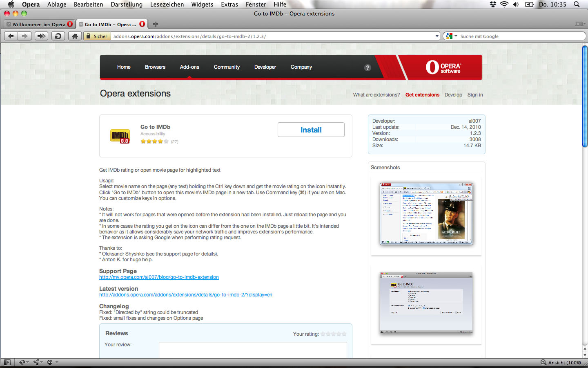Open the address bar history dropdown
Screen dimensions: 588x368
(x=437, y=36)
